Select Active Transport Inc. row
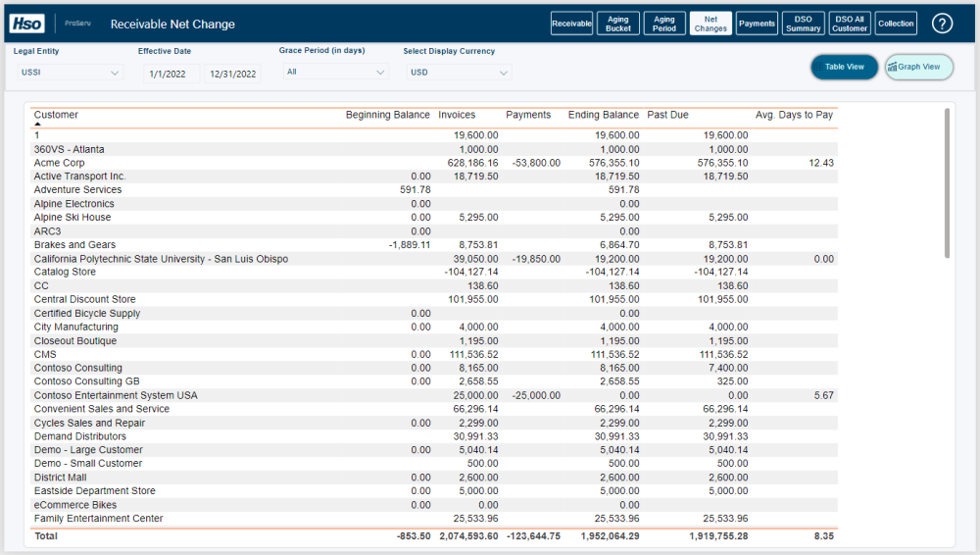The image size is (980, 555). pyautogui.click(x=434, y=177)
